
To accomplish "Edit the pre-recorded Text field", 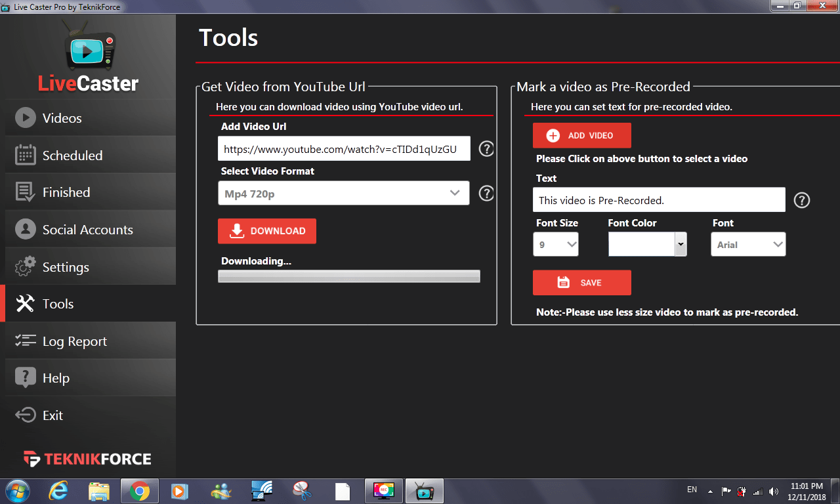I will (659, 200).
